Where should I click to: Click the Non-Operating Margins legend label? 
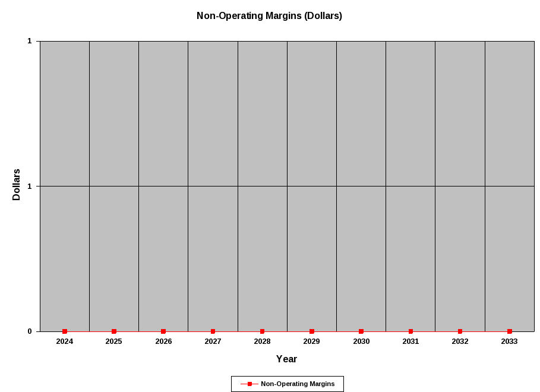(x=298, y=384)
